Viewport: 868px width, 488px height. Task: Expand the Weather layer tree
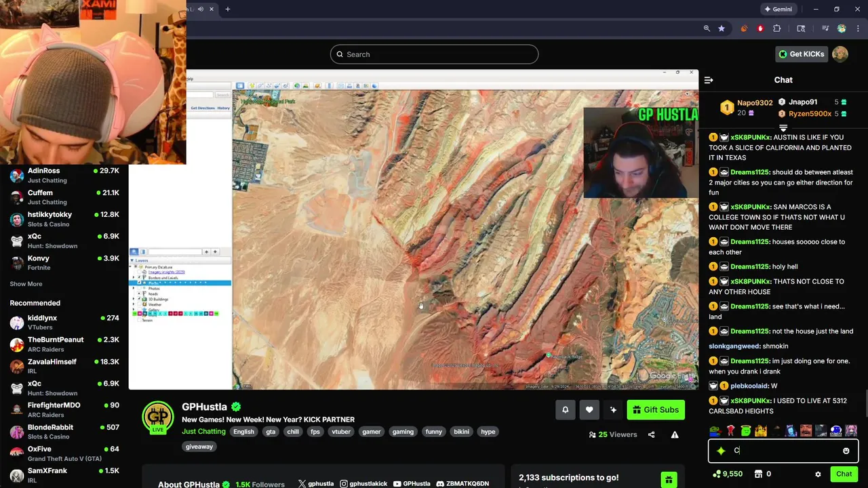coord(134,304)
